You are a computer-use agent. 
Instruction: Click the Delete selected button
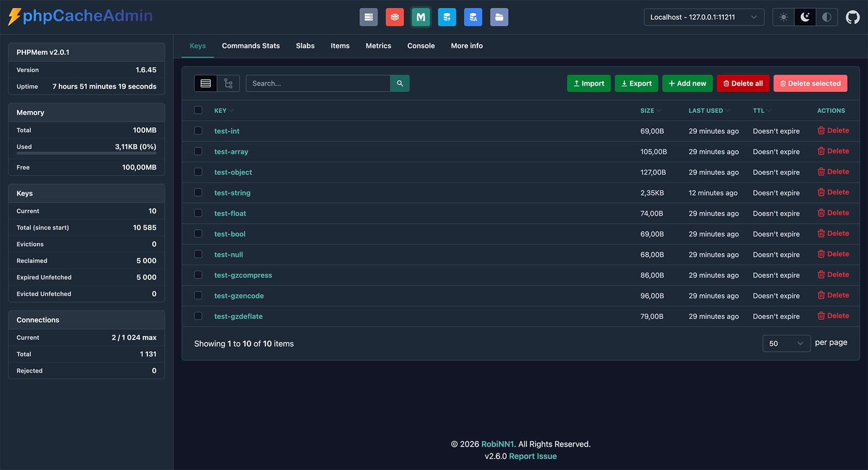pos(810,84)
